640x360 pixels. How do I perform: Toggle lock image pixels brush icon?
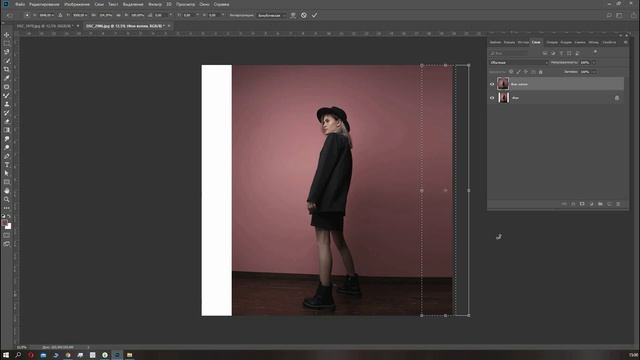click(518, 72)
